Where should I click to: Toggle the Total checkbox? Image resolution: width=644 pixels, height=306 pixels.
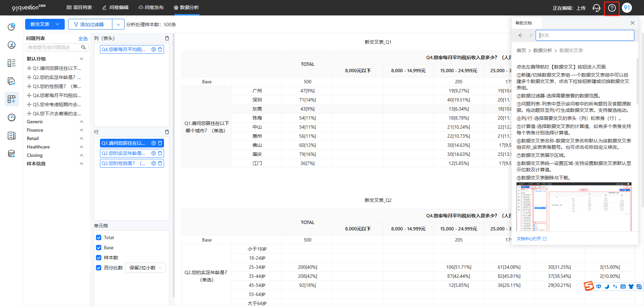pyautogui.click(x=99, y=237)
